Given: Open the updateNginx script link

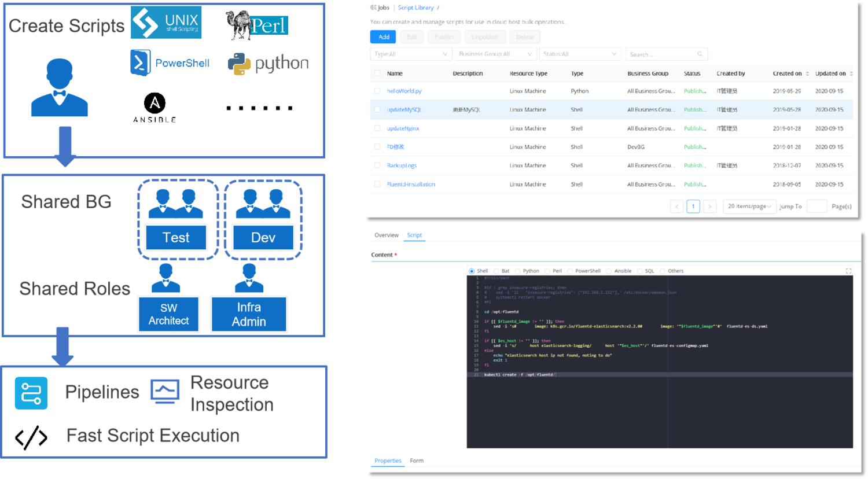Looking at the screenshot, I should click(x=403, y=128).
